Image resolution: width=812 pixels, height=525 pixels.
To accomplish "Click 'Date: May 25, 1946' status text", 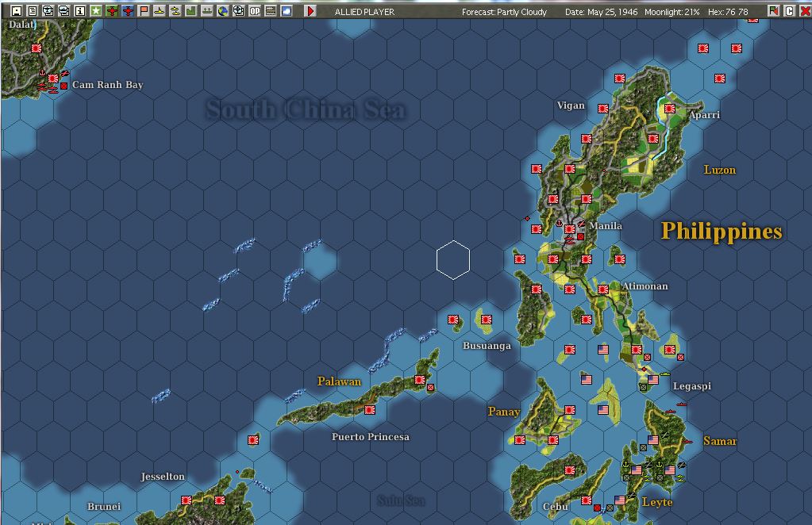I will (x=601, y=11).
